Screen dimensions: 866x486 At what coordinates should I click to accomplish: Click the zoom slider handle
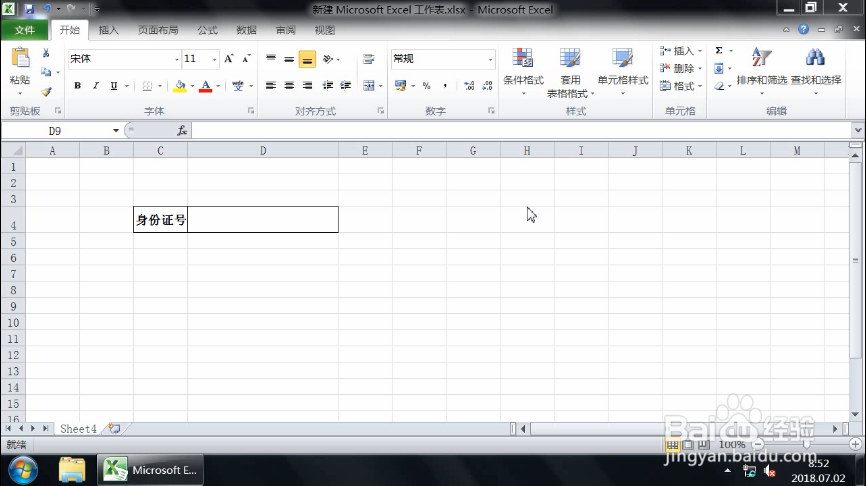tap(807, 444)
